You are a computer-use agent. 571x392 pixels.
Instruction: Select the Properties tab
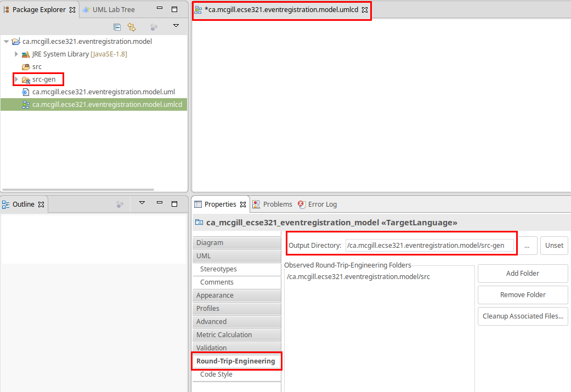point(220,204)
